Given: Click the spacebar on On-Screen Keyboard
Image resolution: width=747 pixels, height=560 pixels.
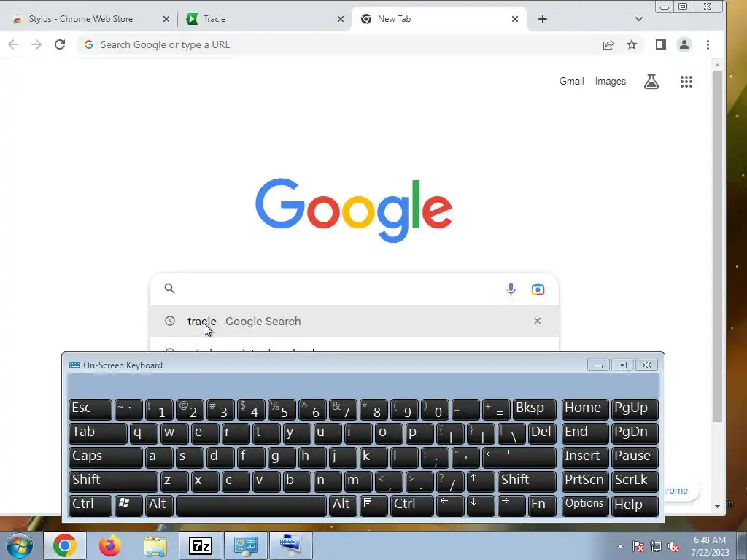Looking at the screenshot, I should point(251,505).
